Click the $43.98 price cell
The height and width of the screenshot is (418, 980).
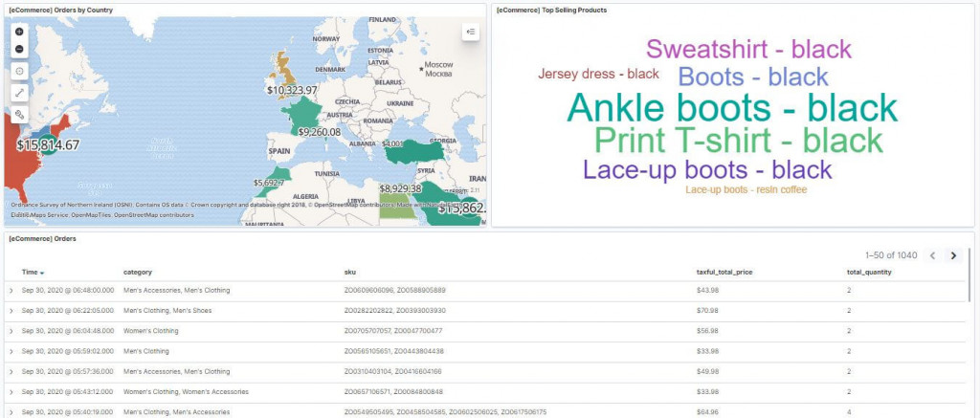click(707, 291)
